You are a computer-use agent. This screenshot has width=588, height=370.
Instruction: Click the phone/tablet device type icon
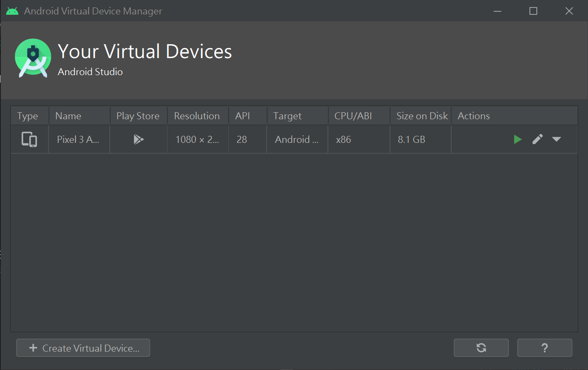tap(29, 139)
